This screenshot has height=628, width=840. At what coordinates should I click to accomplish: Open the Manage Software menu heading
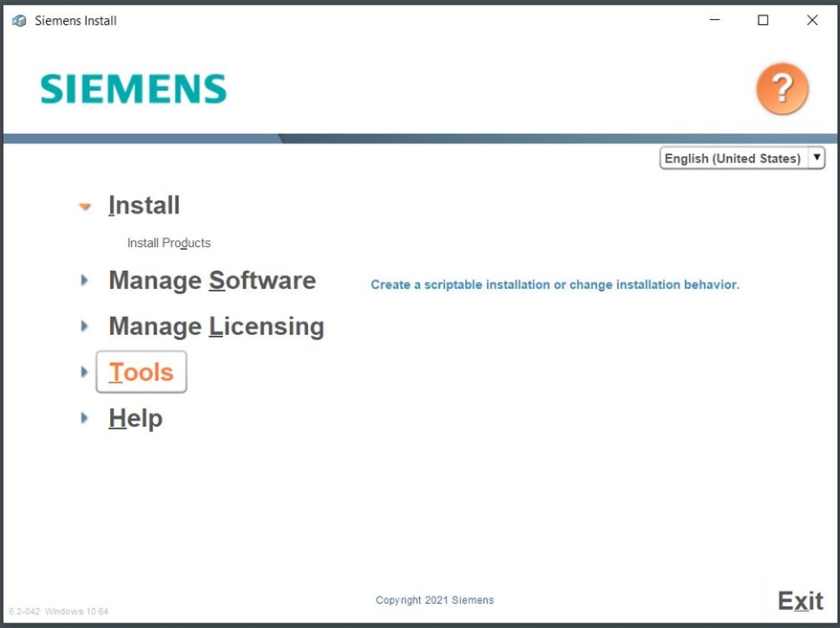tap(212, 280)
